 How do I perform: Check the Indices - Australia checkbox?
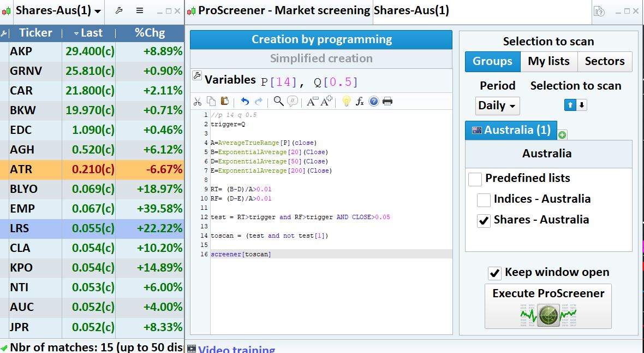[484, 200]
